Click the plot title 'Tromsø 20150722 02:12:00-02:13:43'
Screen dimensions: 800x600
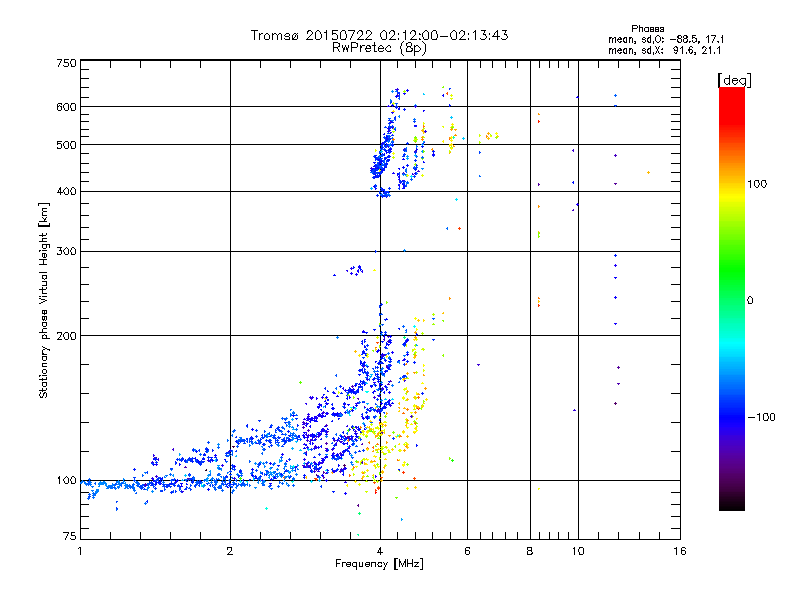click(x=380, y=35)
